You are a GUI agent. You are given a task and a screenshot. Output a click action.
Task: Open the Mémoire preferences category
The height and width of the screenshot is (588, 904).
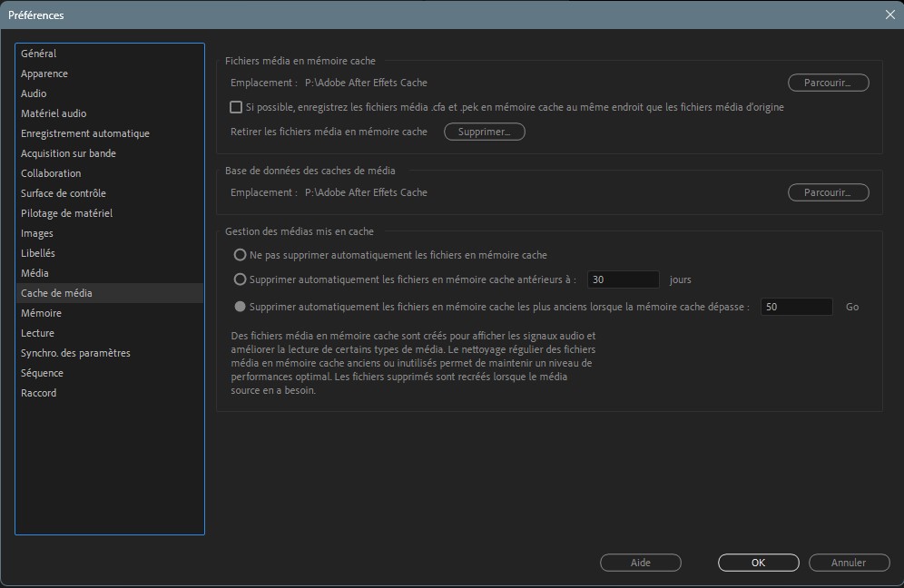tap(42, 313)
